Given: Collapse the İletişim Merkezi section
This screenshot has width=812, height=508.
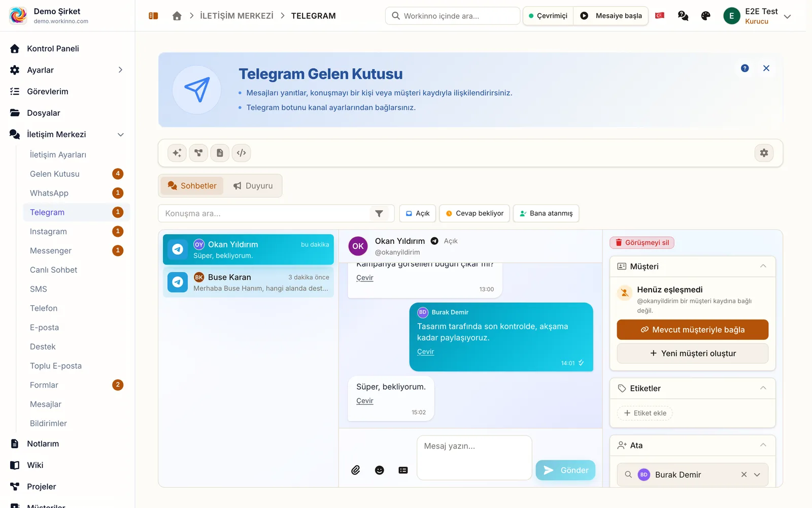Looking at the screenshot, I should click(121, 135).
